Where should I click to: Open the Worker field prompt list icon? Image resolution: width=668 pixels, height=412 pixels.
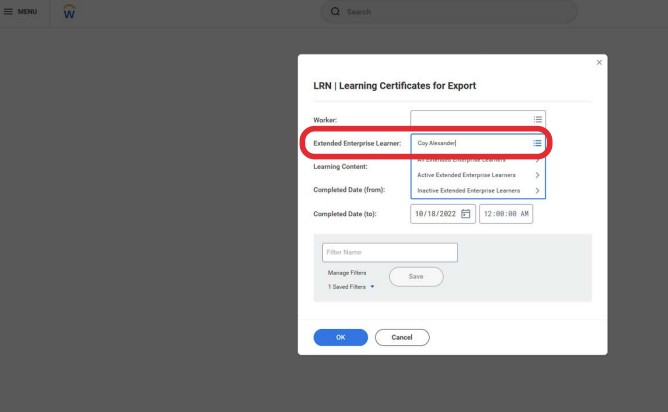[x=537, y=119]
